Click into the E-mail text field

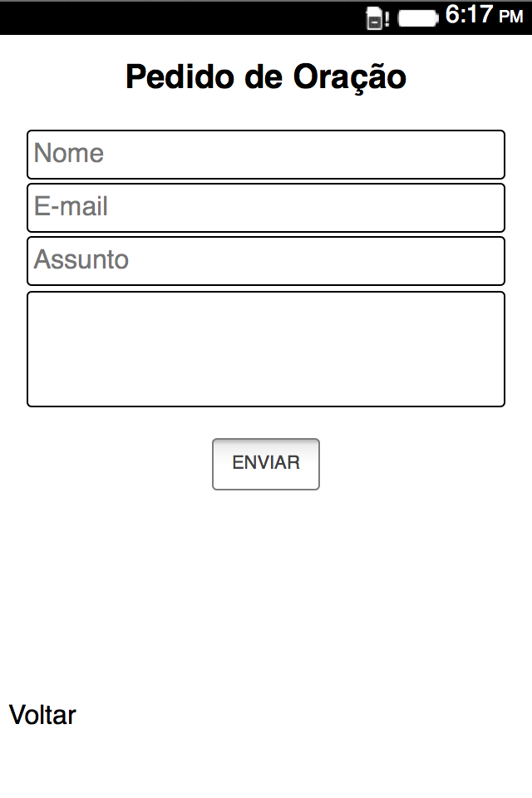click(x=266, y=208)
